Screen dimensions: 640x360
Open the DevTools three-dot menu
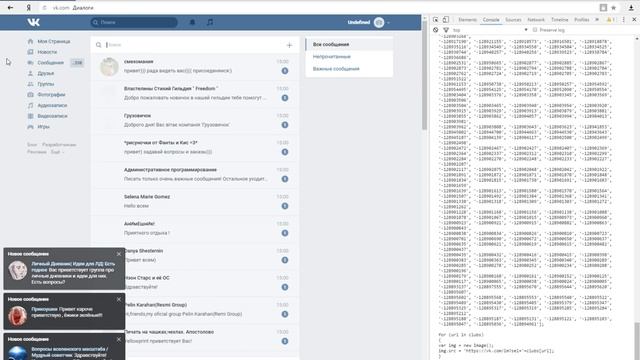pyautogui.click(x=623, y=20)
